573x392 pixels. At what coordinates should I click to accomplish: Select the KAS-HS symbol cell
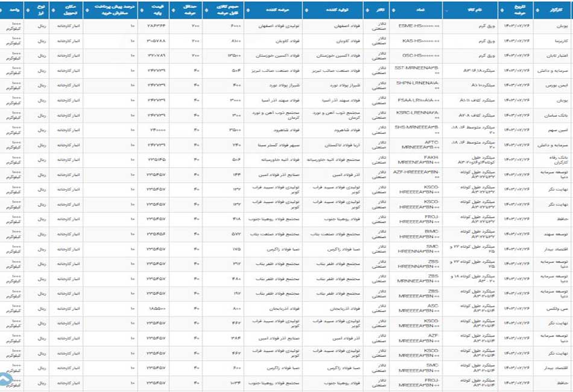pyautogui.click(x=416, y=41)
